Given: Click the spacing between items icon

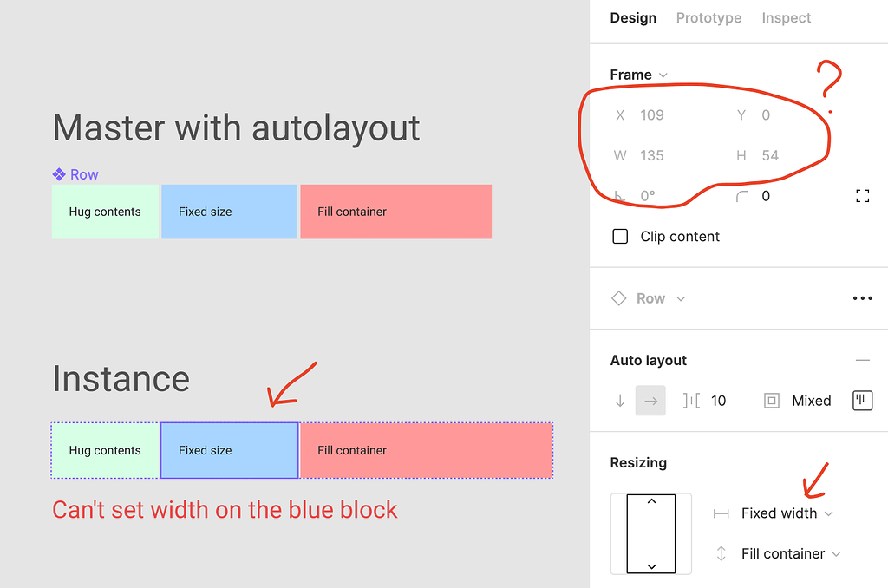Looking at the screenshot, I should 691,401.
